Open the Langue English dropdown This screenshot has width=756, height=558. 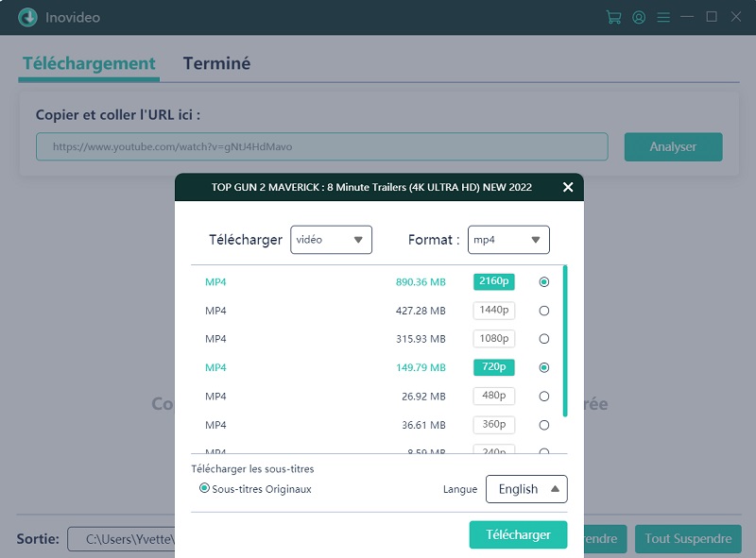click(526, 489)
